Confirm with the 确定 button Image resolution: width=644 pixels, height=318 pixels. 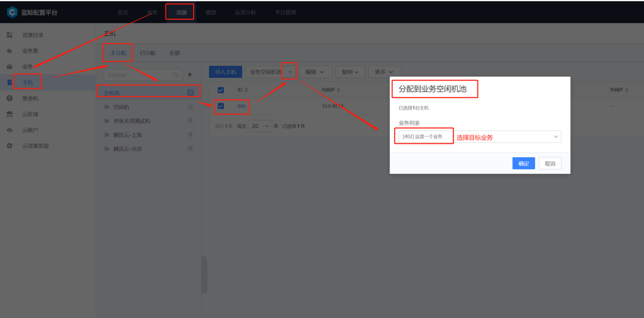524,164
